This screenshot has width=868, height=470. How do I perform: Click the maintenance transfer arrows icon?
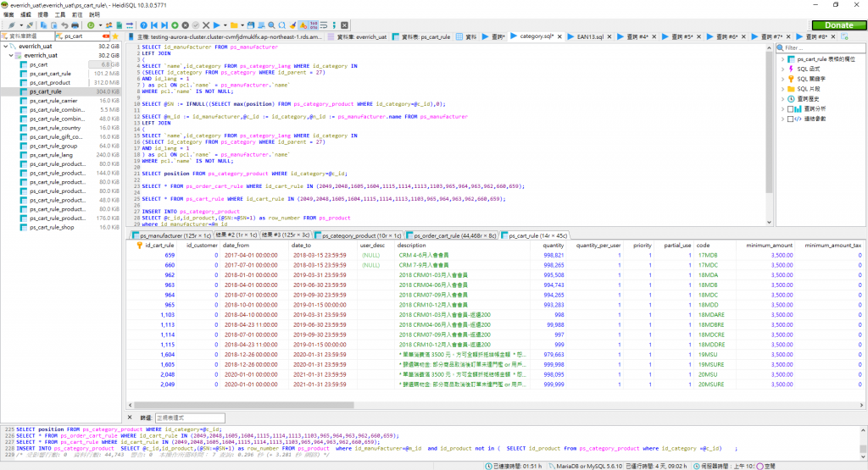pos(130,25)
